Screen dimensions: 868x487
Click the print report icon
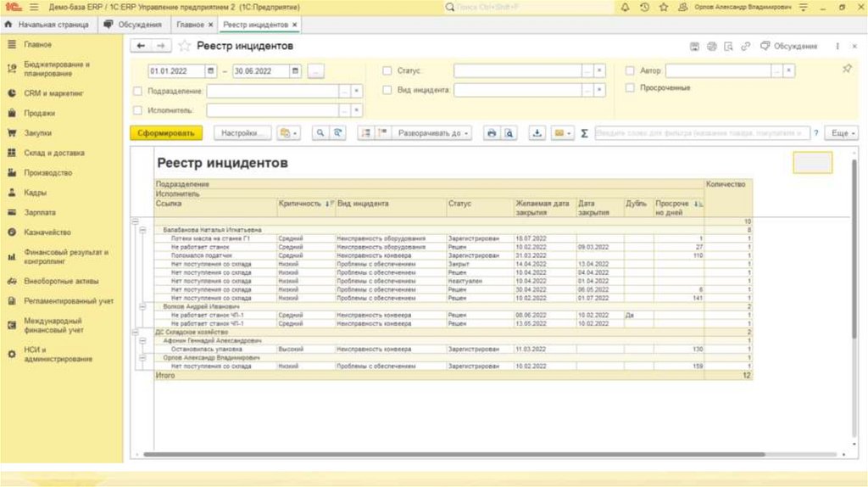(x=491, y=133)
